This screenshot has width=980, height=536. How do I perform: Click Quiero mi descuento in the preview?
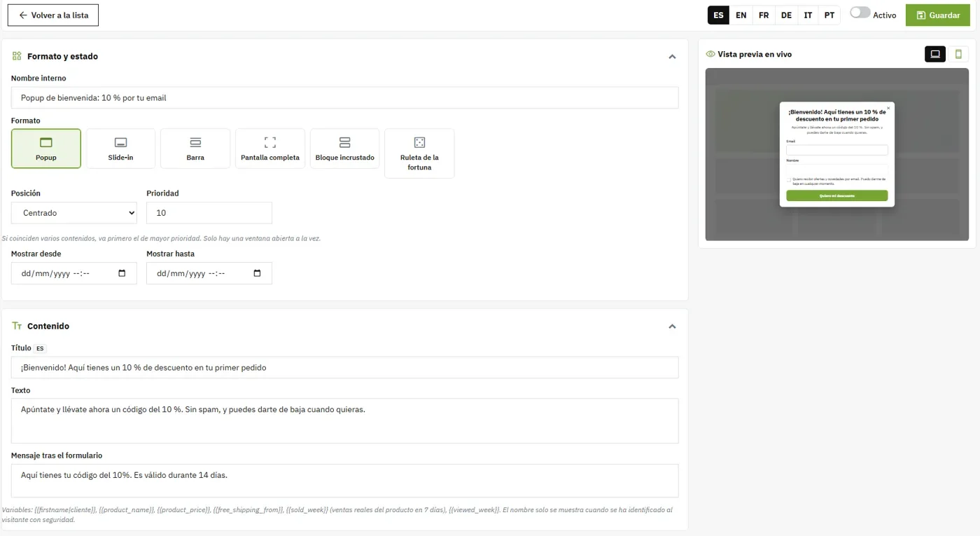pos(837,195)
